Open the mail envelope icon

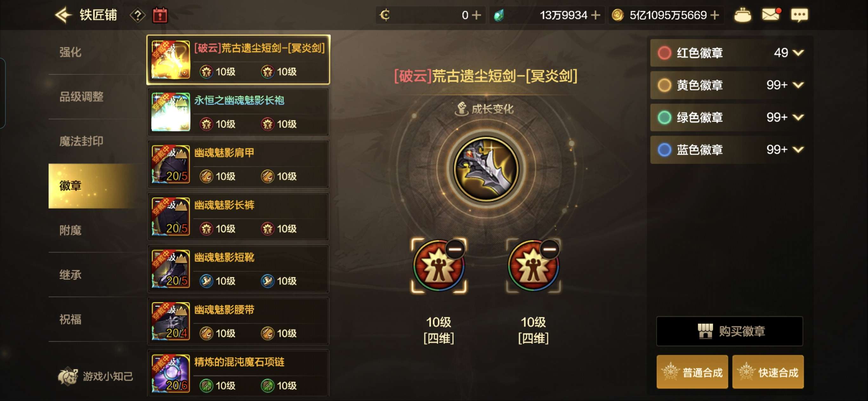(771, 15)
